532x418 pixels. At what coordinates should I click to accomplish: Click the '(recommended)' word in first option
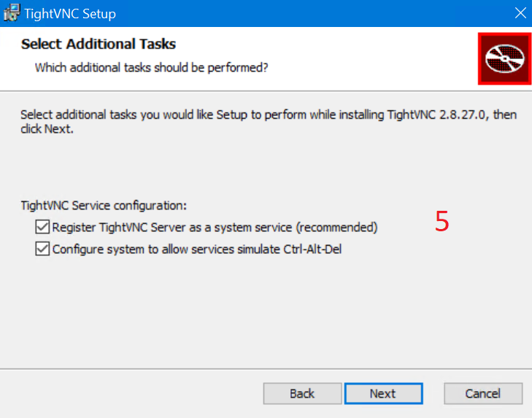[337, 228]
